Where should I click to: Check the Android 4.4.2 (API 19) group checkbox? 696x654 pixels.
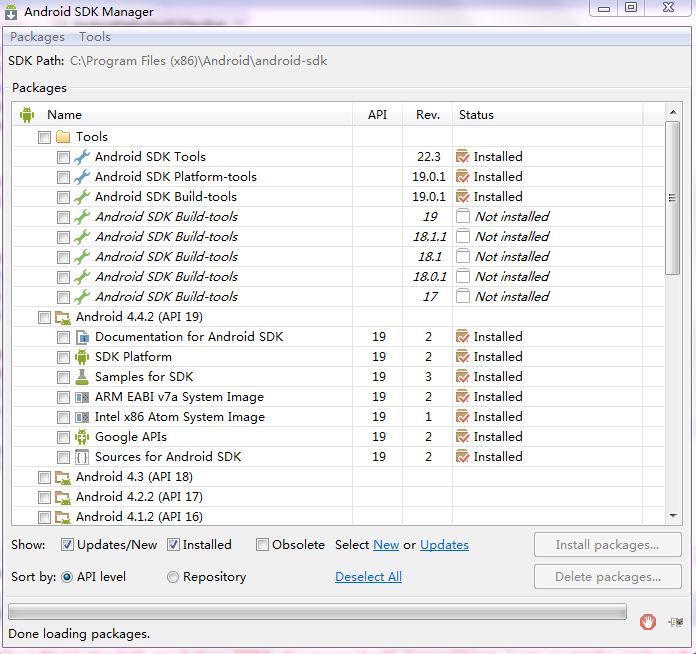(44, 317)
